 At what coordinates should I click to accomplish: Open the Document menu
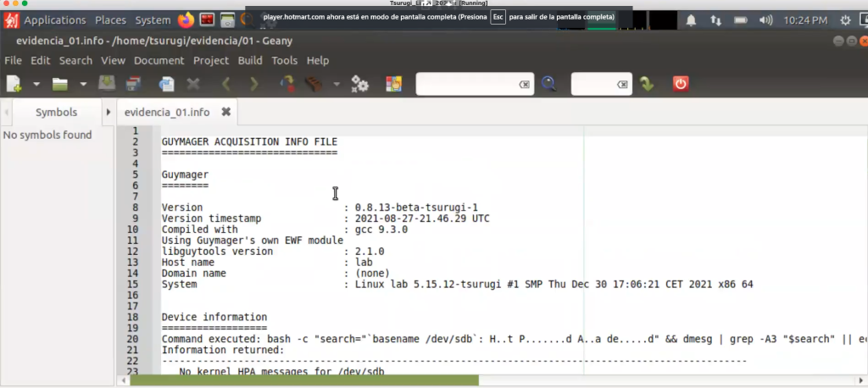click(159, 60)
